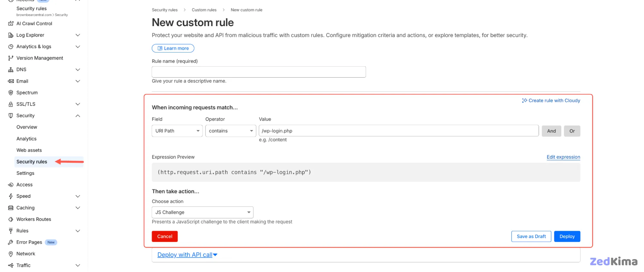Click the Or condition button
The image size is (644, 272).
tap(572, 131)
